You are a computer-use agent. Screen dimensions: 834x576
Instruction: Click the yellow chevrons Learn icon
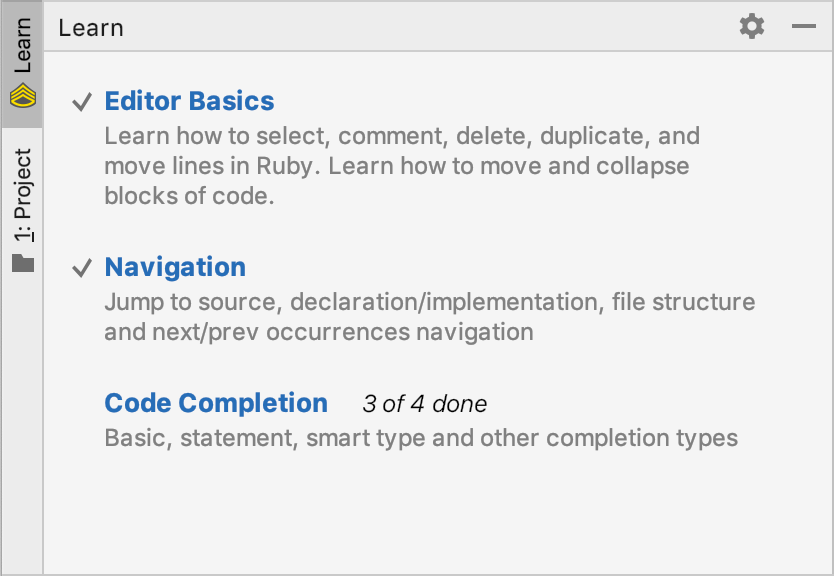pyautogui.click(x=23, y=95)
